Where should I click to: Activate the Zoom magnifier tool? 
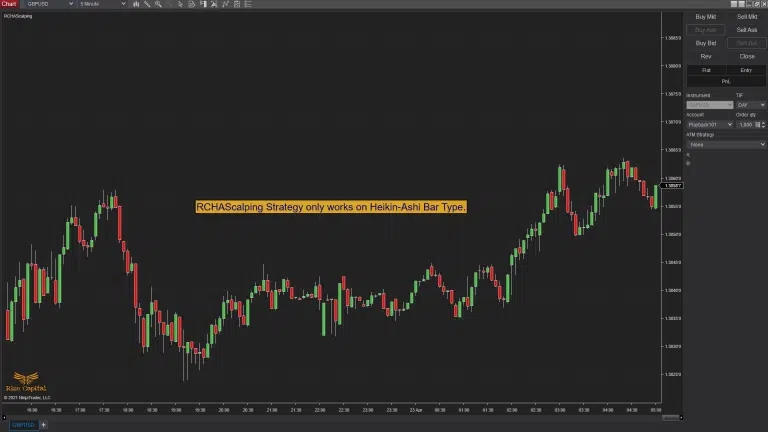pos(158,4)
